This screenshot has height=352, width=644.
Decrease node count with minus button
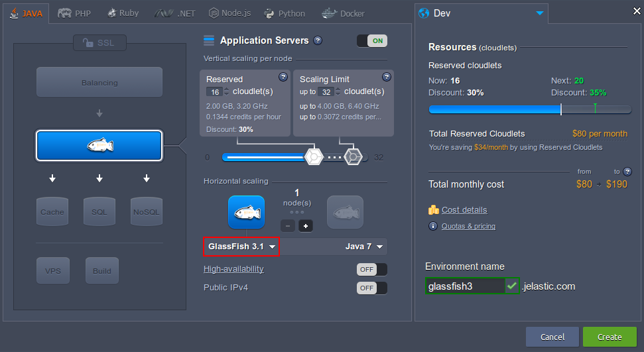pyautogui.click(x=288, y=226)
